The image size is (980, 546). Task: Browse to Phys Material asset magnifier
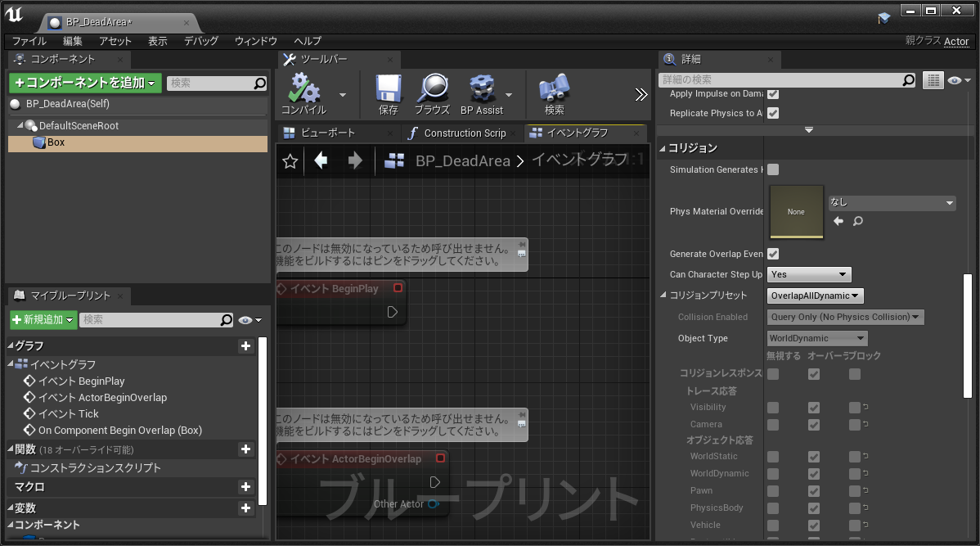pos(858,221)
